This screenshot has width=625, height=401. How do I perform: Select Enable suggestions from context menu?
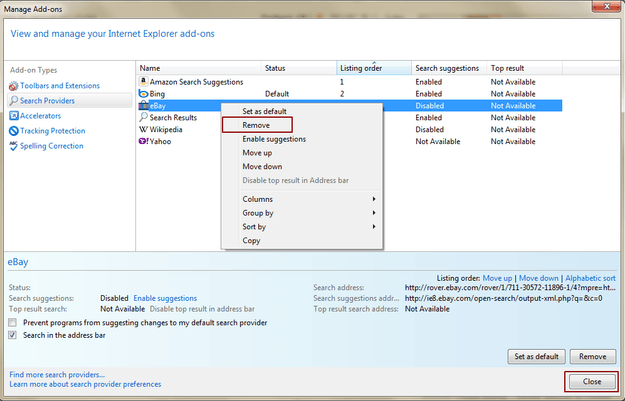tap(274, 139)
